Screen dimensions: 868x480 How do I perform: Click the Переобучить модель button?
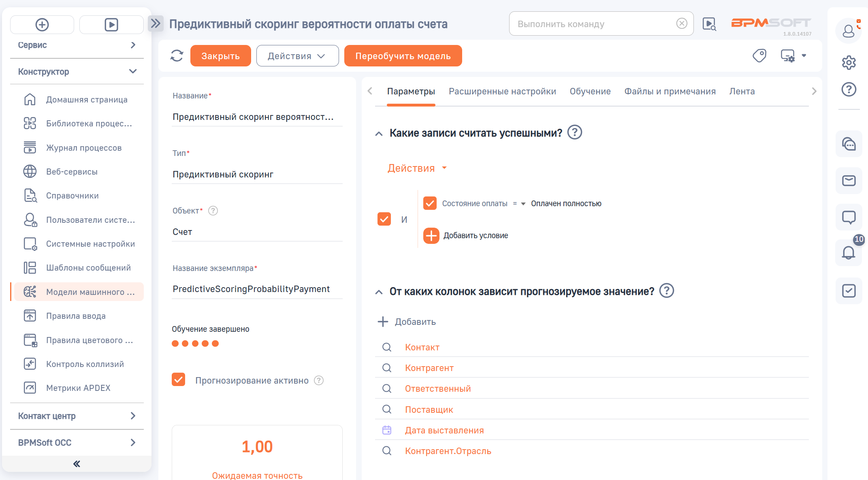pyautogui.click(x=403, y=55)
